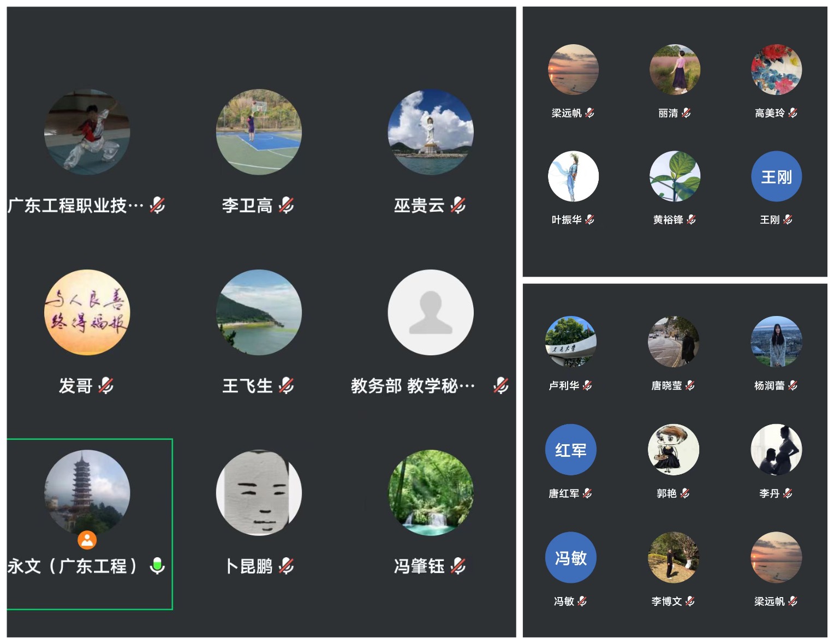Click the name label 李卫高

[247, 206]
